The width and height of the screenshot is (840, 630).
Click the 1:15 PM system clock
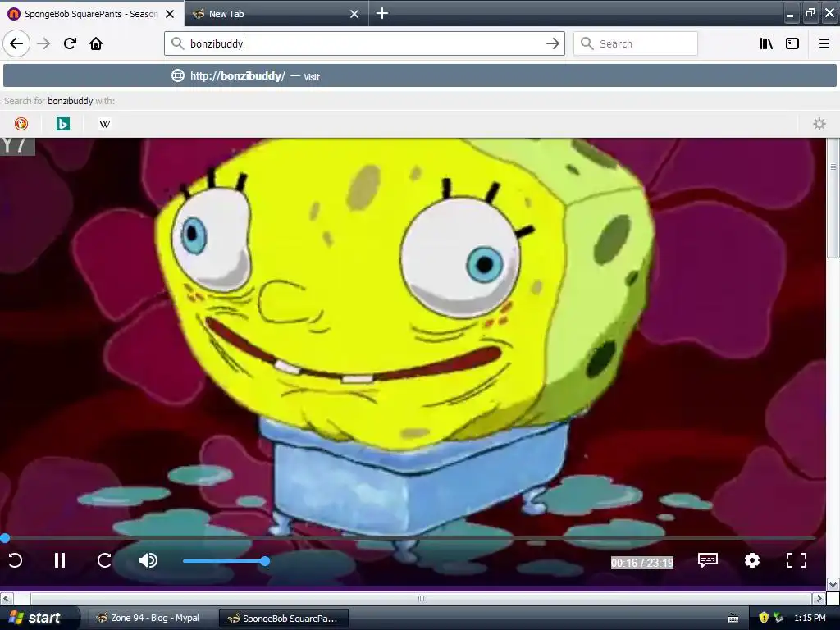(810, 619)
